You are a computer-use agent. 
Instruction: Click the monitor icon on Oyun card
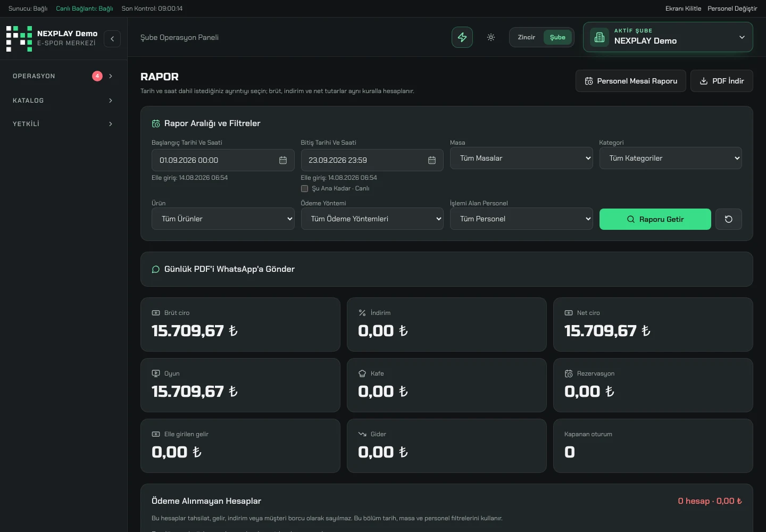pyautogui.click(x=156, y=373)
